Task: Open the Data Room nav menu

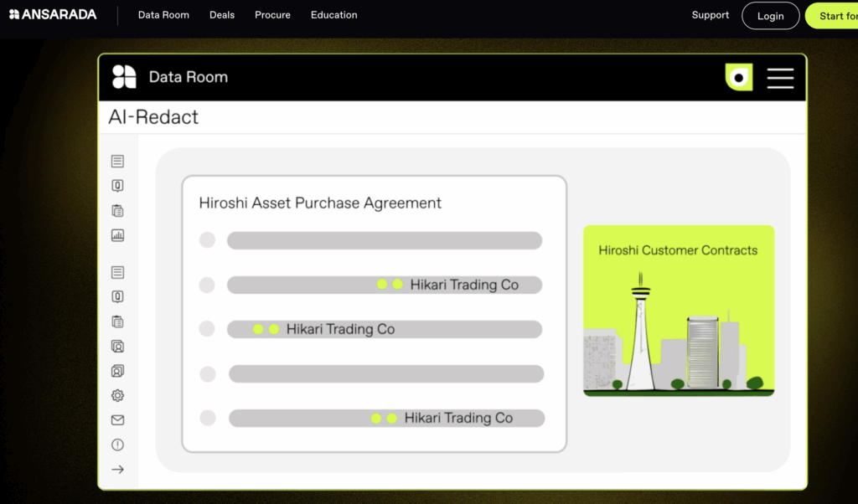Action: (x=163, y=15)
